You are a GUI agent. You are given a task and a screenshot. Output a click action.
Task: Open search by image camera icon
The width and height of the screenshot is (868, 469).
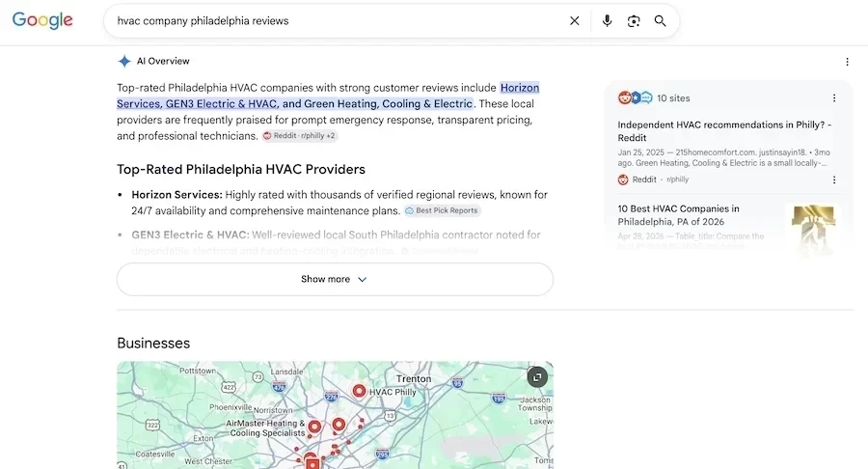tap(634, 21)
